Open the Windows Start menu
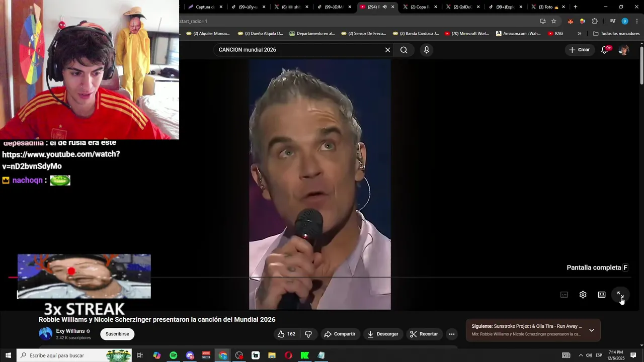 tap(8, 355)
